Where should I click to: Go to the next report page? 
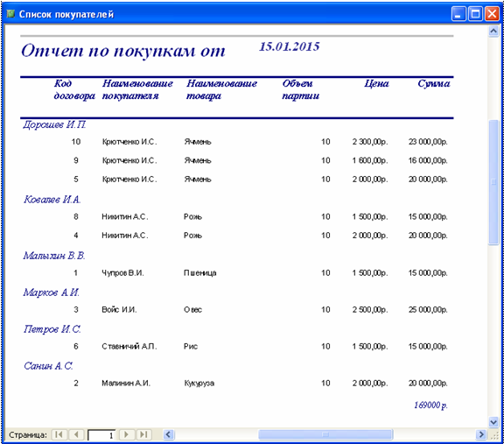pos(127,434)
